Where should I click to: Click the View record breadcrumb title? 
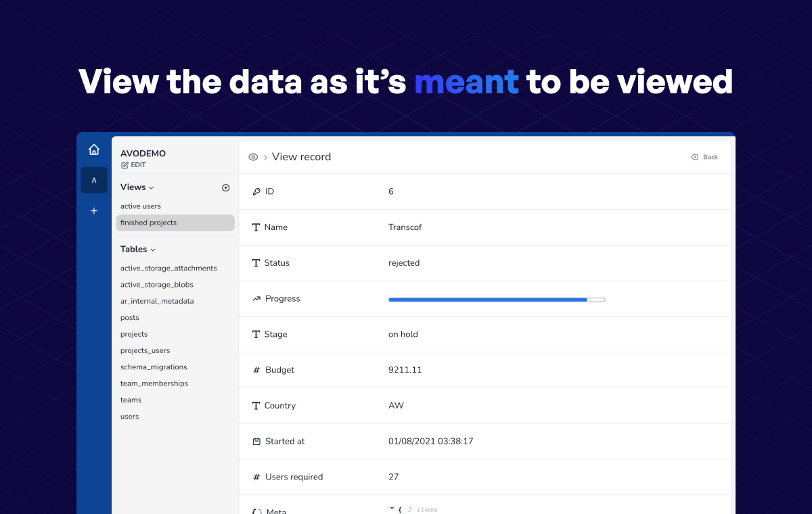302,157
